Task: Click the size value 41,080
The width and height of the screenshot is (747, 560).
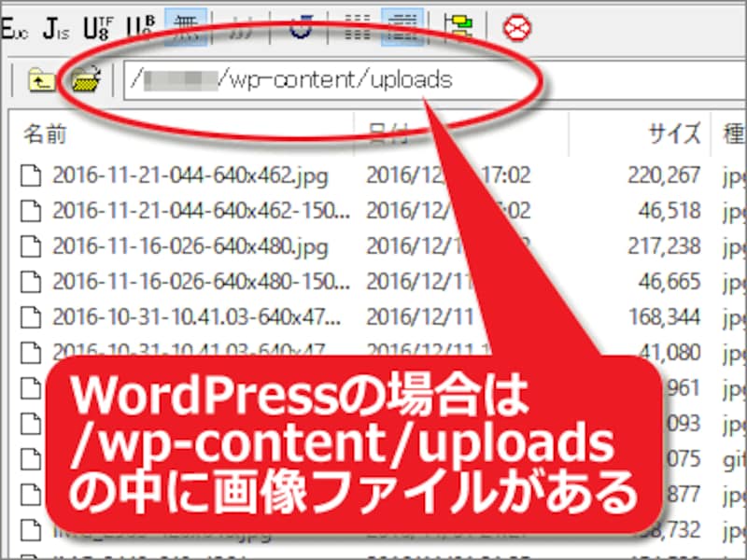Action: 669,353
